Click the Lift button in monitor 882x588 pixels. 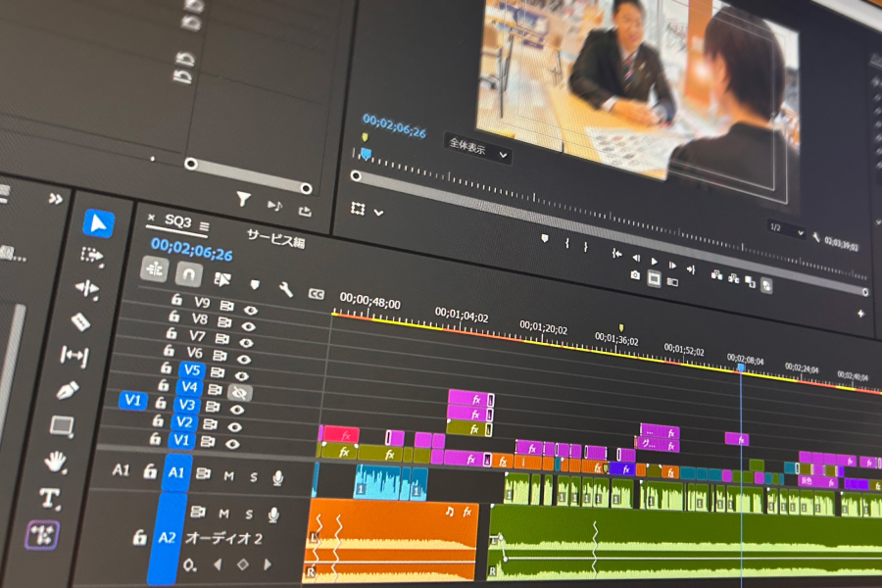coord(716,274)
